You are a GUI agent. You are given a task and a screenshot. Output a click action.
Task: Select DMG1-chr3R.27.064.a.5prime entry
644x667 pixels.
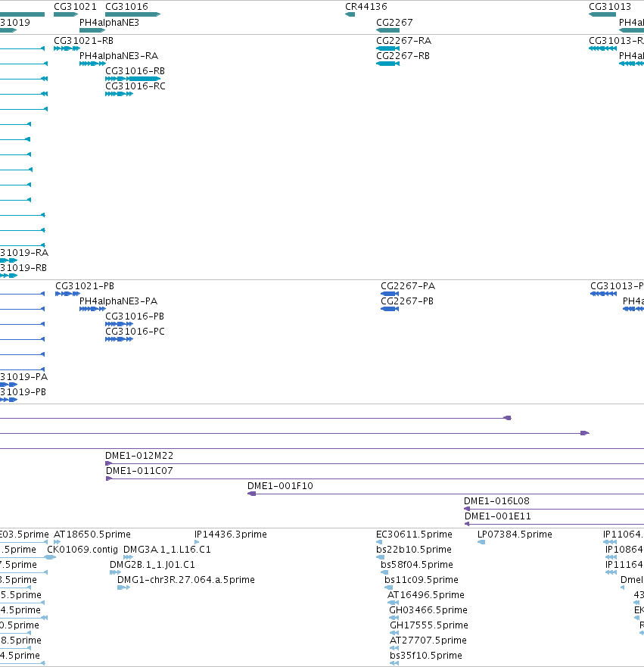coord(186,580)
